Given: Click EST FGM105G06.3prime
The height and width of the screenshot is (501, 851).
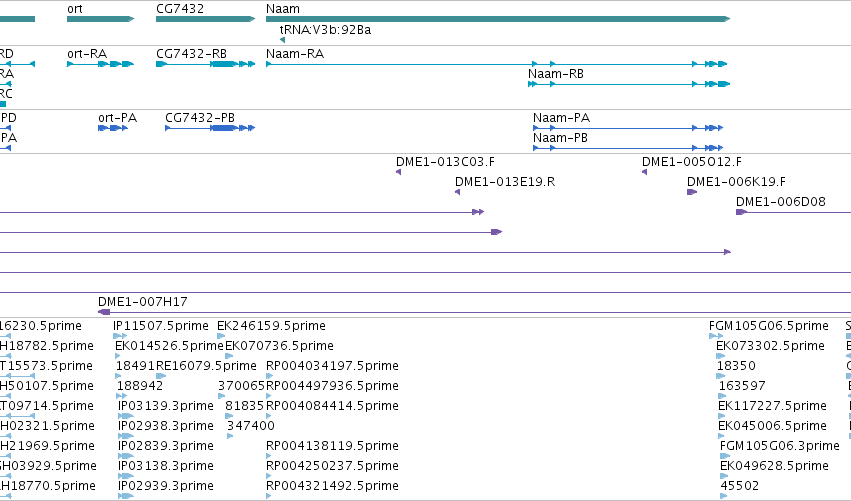Looking at the screenshot, I should pyautogui.click(x=779, y=446).
